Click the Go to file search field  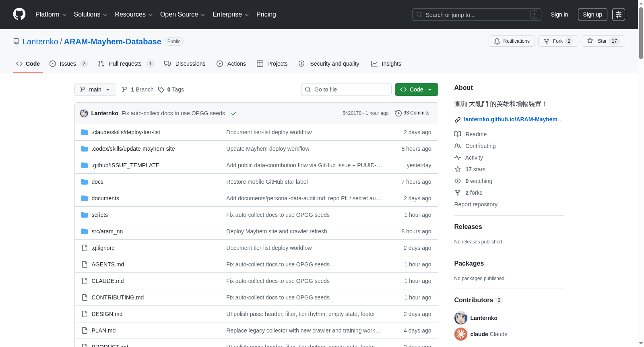point(346,89)
